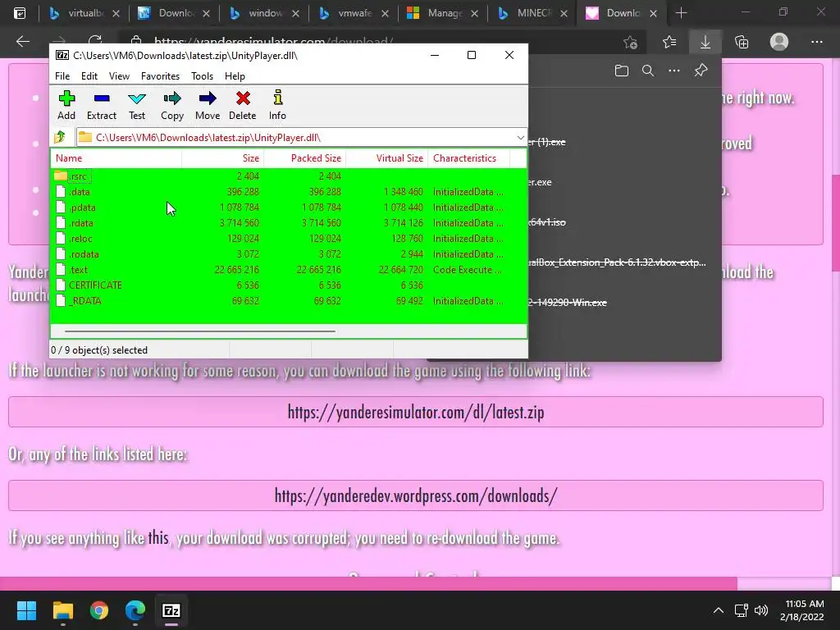This screenshot has width=840, height=630.
Task: Close the vmware browser tab
Action: pyautogui.click(x=386, y=13)
